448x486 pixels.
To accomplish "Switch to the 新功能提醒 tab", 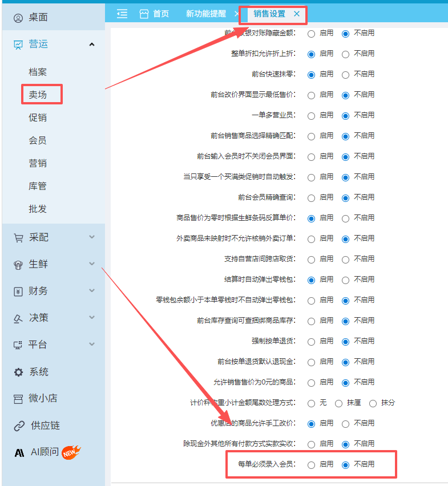I will 206,14.
